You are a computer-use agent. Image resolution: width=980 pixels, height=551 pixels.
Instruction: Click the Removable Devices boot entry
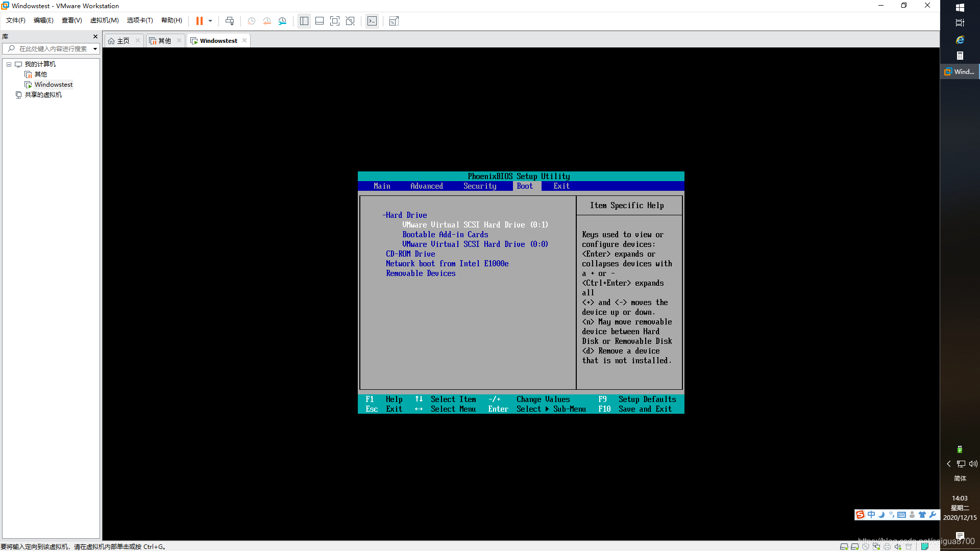tap(421, 273)
